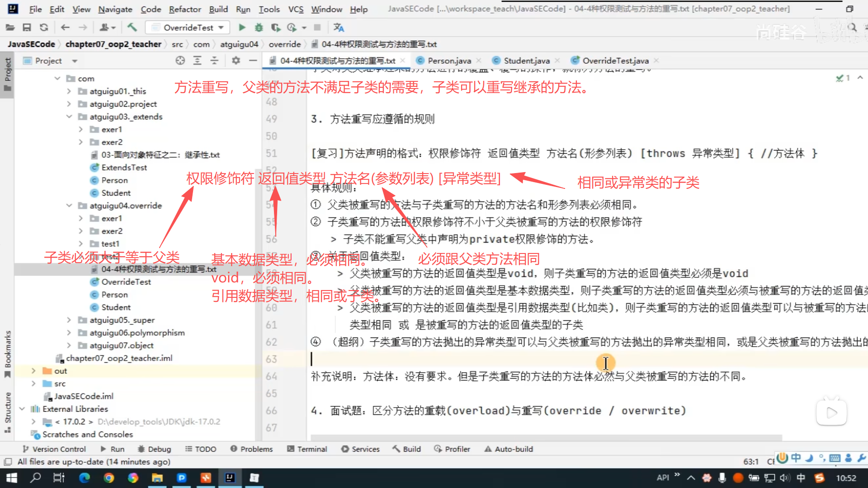Open the Refactor menu

pyautogui.click(x=184, y=9)
